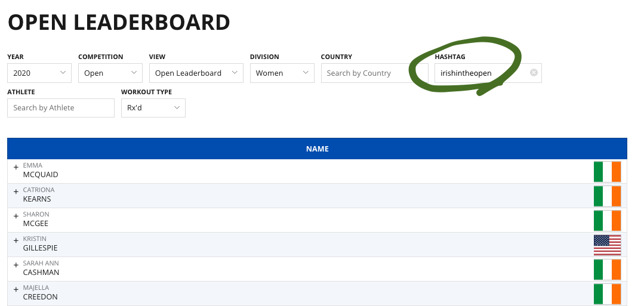Clear the hashtag filter with the X icon

coord(534,73)
